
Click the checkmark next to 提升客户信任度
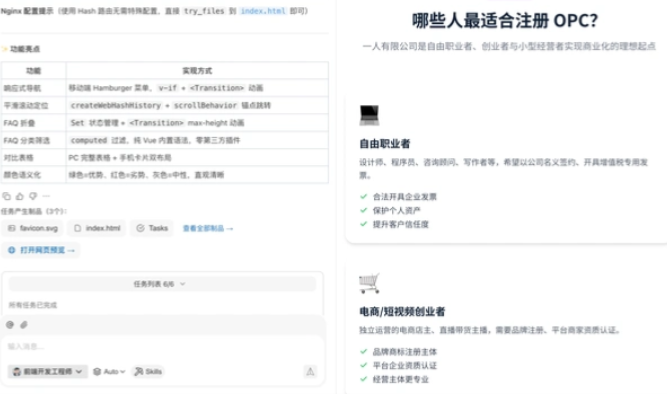[x=363, y=224]
